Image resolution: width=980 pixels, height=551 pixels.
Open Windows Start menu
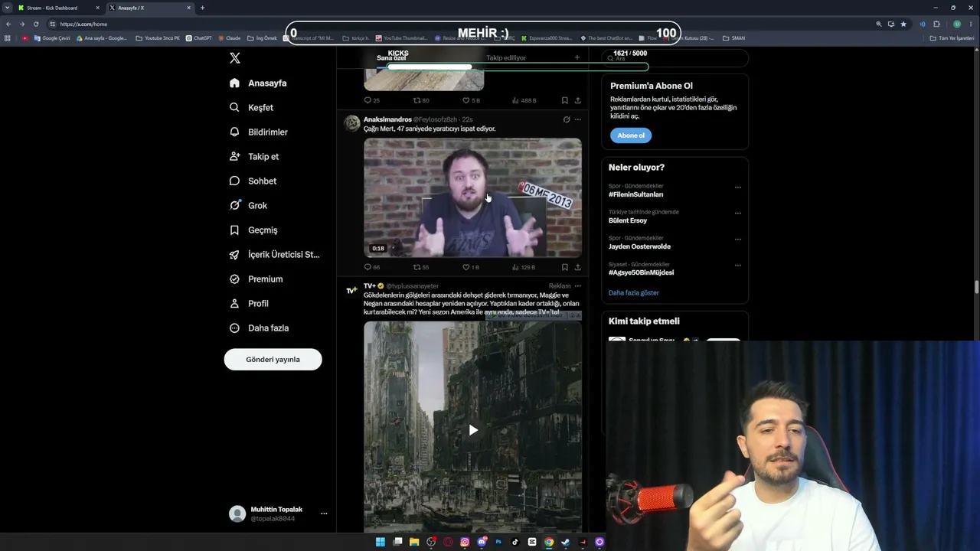click(x=380, y=542)
